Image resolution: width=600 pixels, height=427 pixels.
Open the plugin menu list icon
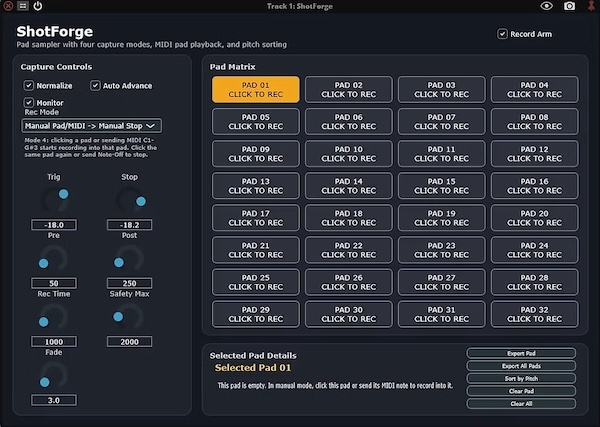pos(23,6)
